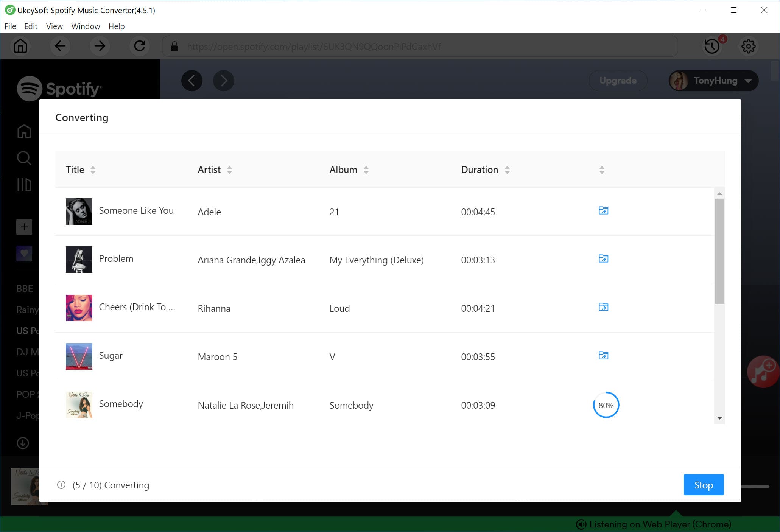This screenshot has height=532, width=780.
Task: Scroll down the converting tracks list
Action: coord(719,420)
